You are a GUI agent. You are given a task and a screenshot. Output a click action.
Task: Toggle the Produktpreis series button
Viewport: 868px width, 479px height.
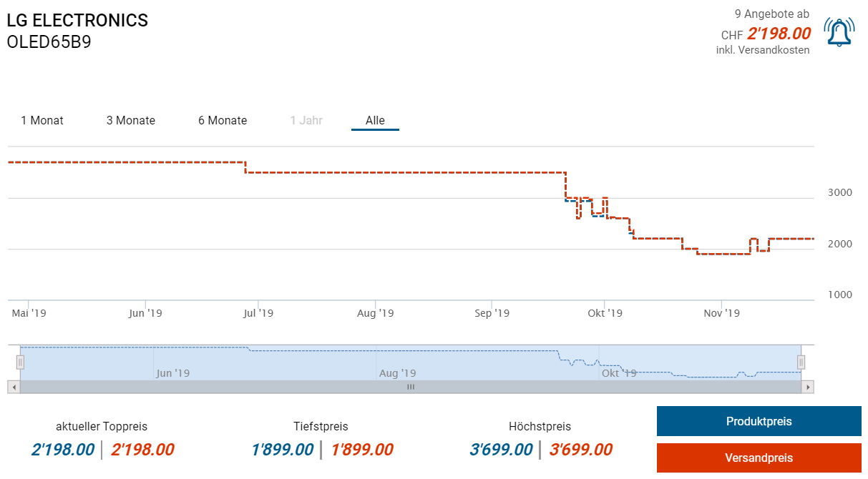(759, 421)
